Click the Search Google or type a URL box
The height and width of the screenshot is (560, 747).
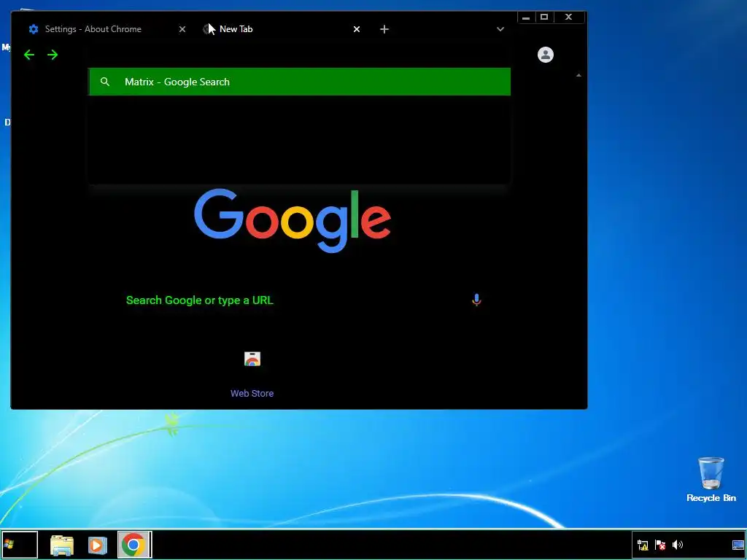300,300
